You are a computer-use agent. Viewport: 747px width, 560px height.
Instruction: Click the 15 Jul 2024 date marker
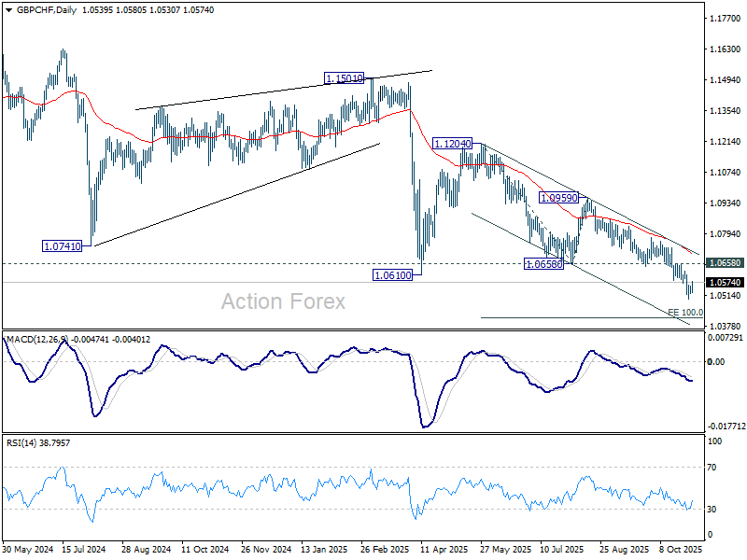tap(83, 550)
